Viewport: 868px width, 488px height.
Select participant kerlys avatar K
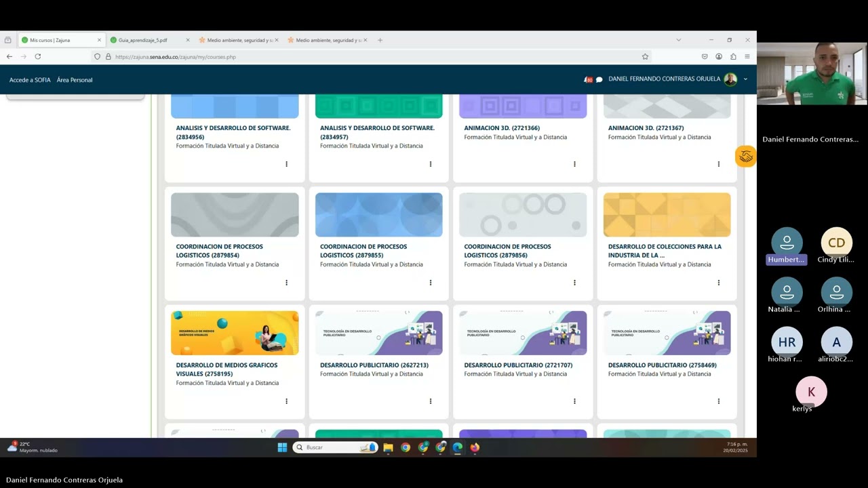click(x=811, y=392)
